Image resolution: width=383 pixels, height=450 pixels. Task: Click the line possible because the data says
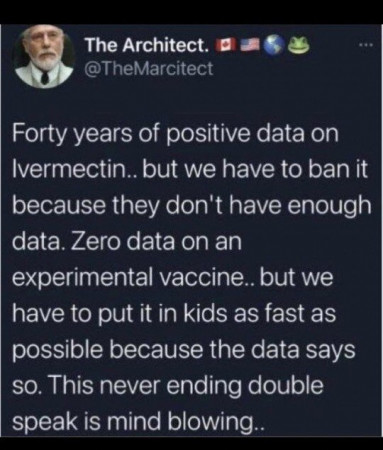[x=184, y=352]
